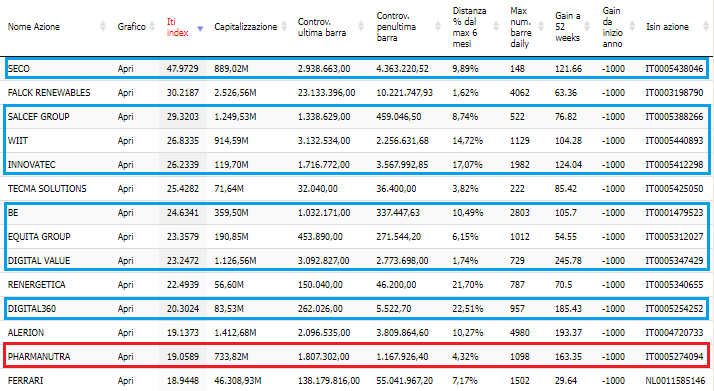
Task: Sort by Max num. barre daily arrows
Action: point(541,27)
